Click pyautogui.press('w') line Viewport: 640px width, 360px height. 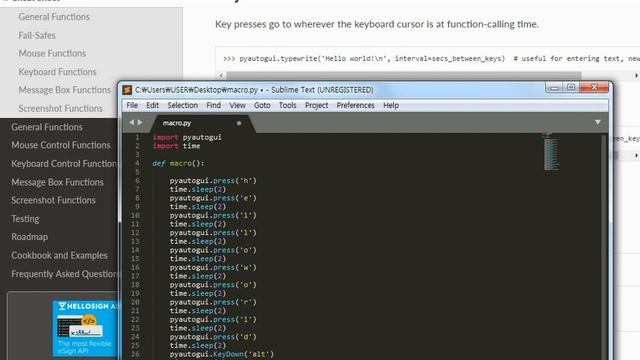[x=213, y=267]
